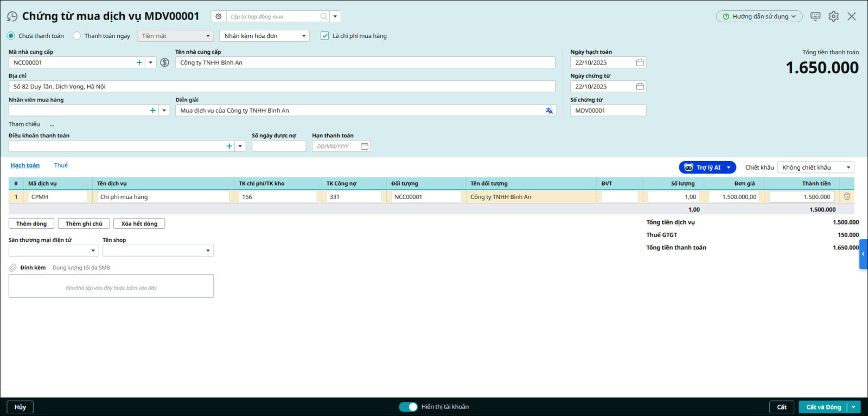Toggle the Hiển thị tài khoản switch
The width and height of the screenshot is (868, 416).
(x=408, y=407)
